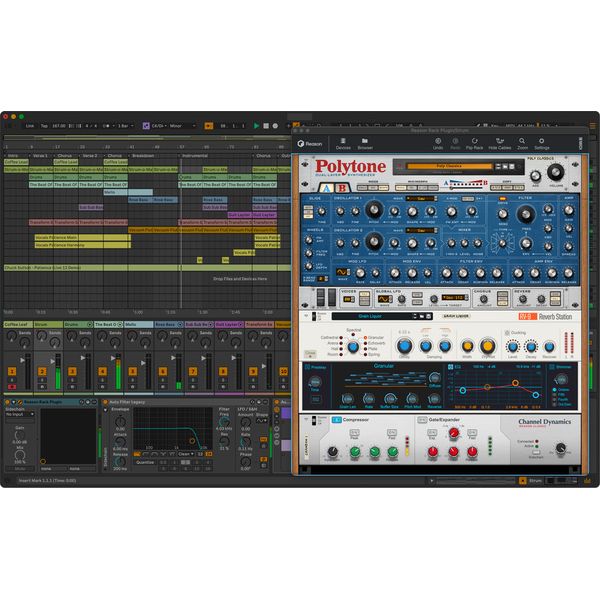Open Polytone patch browser folder icon
This screenshot has width=600, height=600.
pyautogui.click(x=505, y=166)
